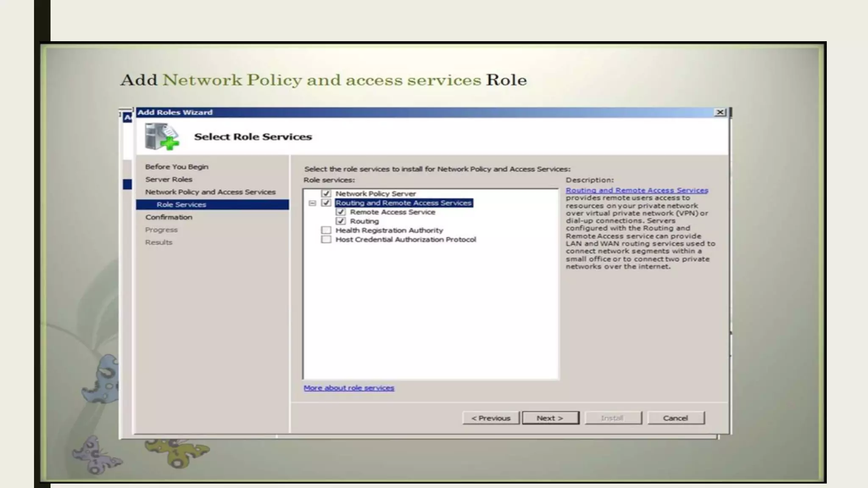Select Network Policy and Access Services step
Viewport: 868px width, 488px height.
pyautogui.click(x=210, y=192)
